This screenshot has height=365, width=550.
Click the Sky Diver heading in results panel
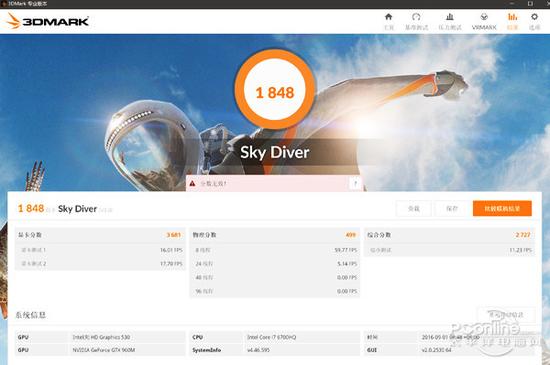77,209
